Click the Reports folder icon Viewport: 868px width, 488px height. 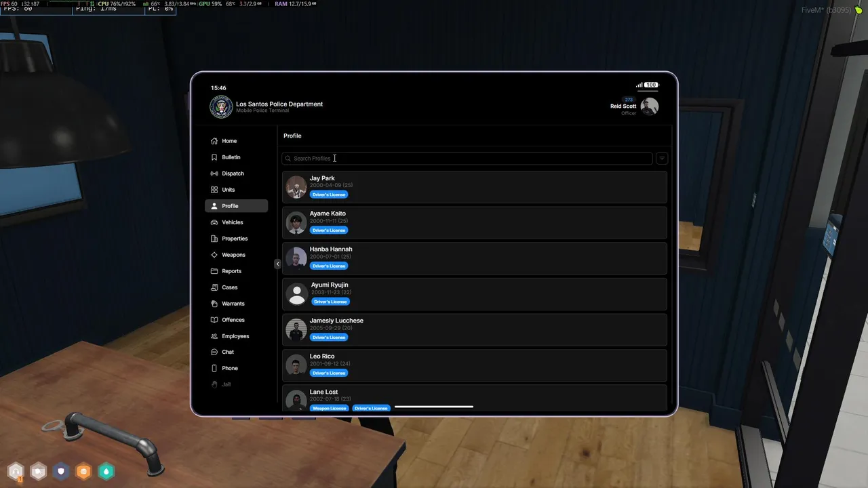click(214, 271)
